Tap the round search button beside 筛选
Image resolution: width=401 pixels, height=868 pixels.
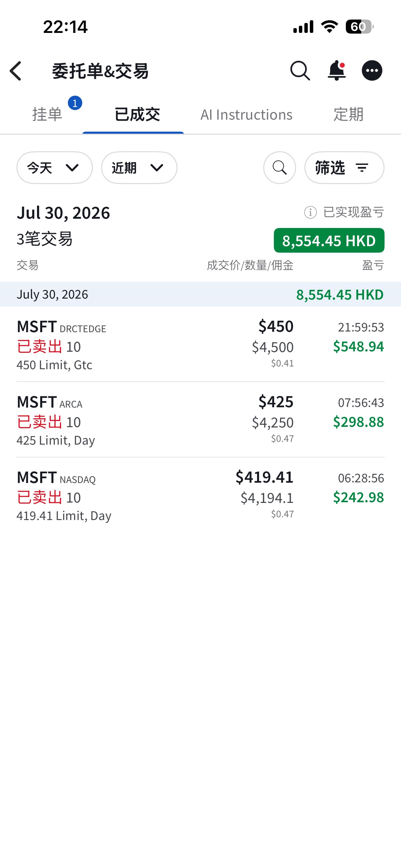[280, 168]
